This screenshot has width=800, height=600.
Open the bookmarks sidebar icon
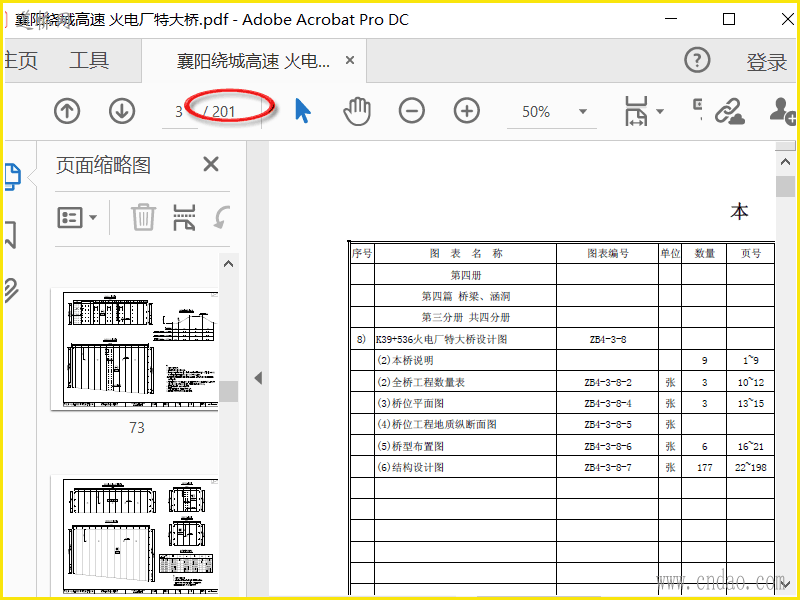pyautogui.click(x=11, y=235)
